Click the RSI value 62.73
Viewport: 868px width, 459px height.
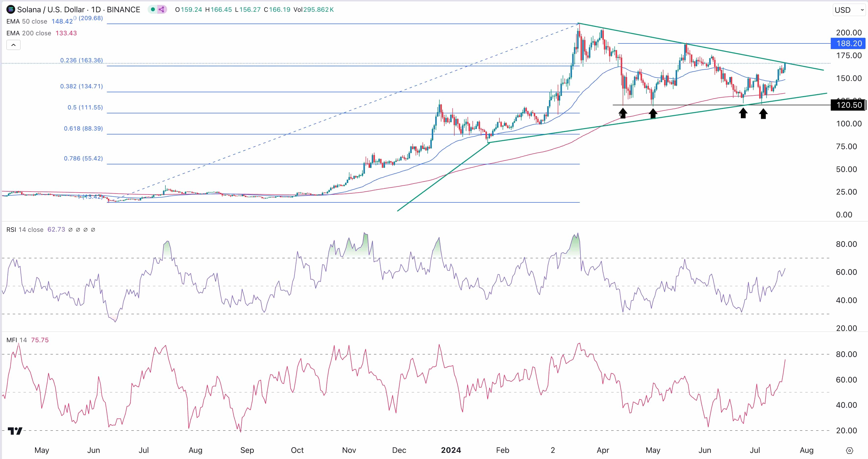click(x=56, y=230)
